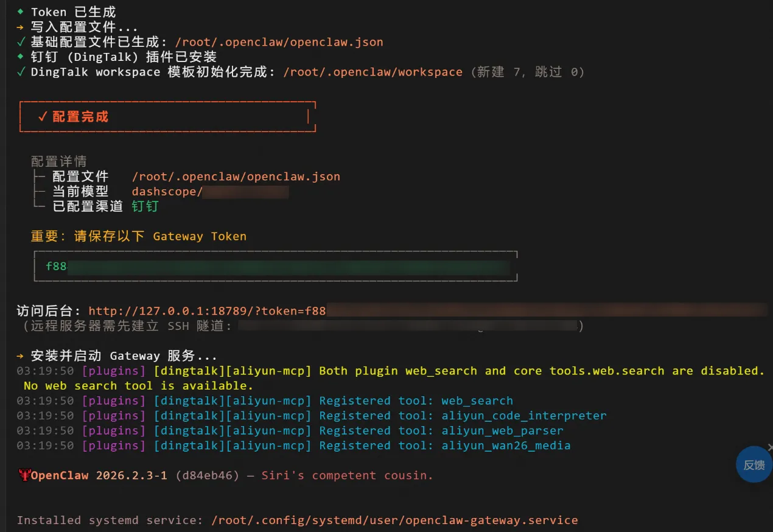
Task: Click the aliyun_code_interpreter registered tool name
Action: pyautogui.click(x=523, y=416)
